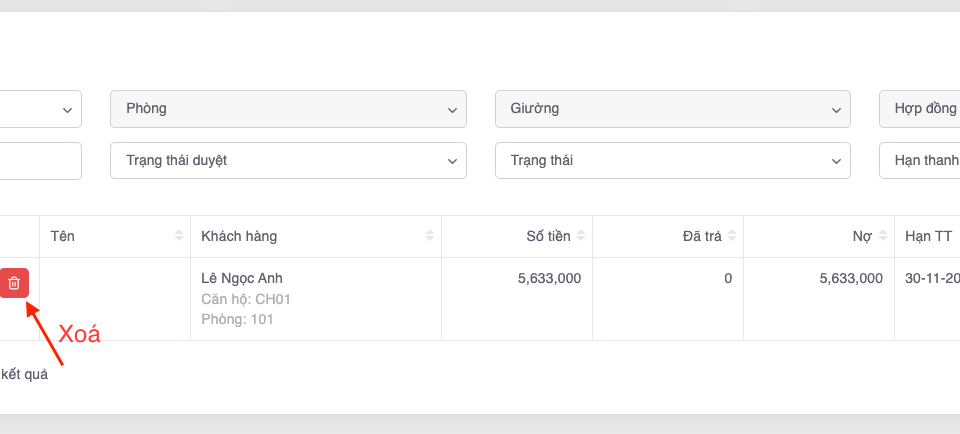Sort by Số tiền column arrows
The width and height of the screenshot is (960, 434).
pos(582,236)
